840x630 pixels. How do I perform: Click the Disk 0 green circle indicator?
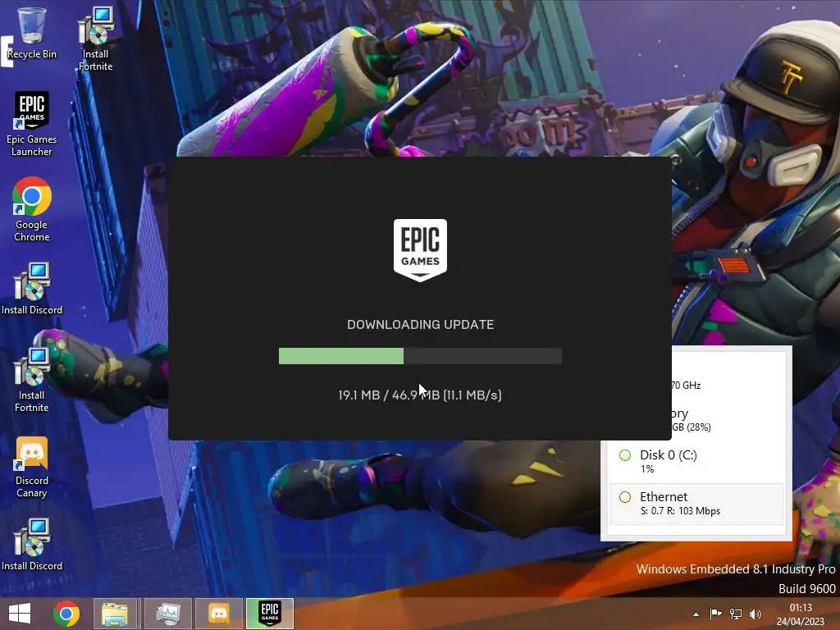624,455
